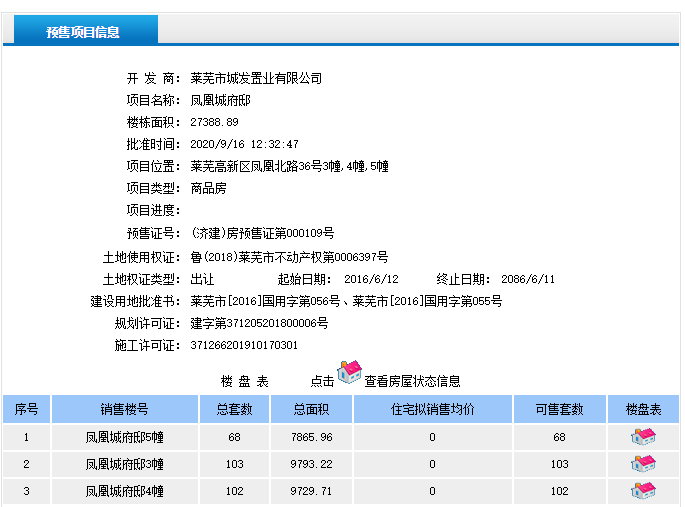Open the 楼盘表 house icon for 凤凰城府邸4幢
The width and height of the screenshot is (685, 507).
(x=643, y=491)
